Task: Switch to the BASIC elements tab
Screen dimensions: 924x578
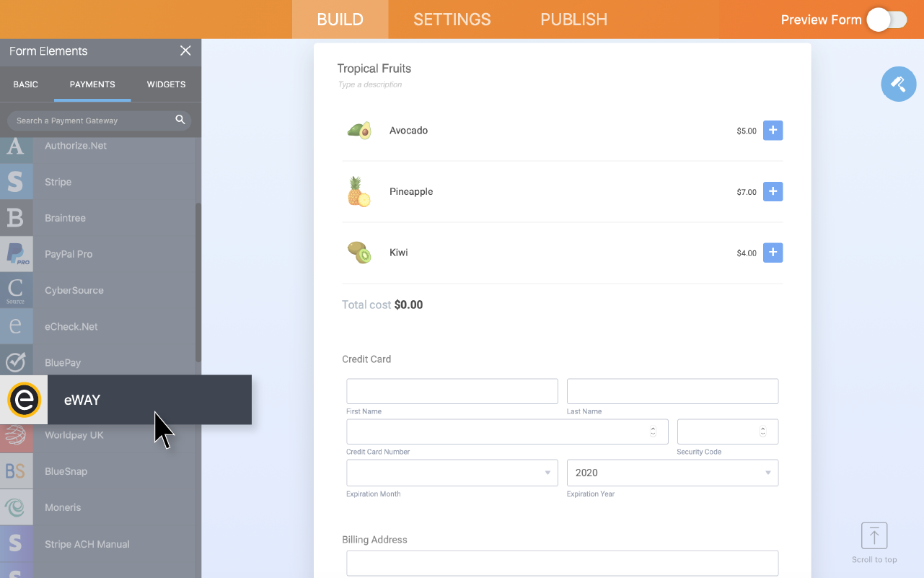Action: [x=25, y=84]
